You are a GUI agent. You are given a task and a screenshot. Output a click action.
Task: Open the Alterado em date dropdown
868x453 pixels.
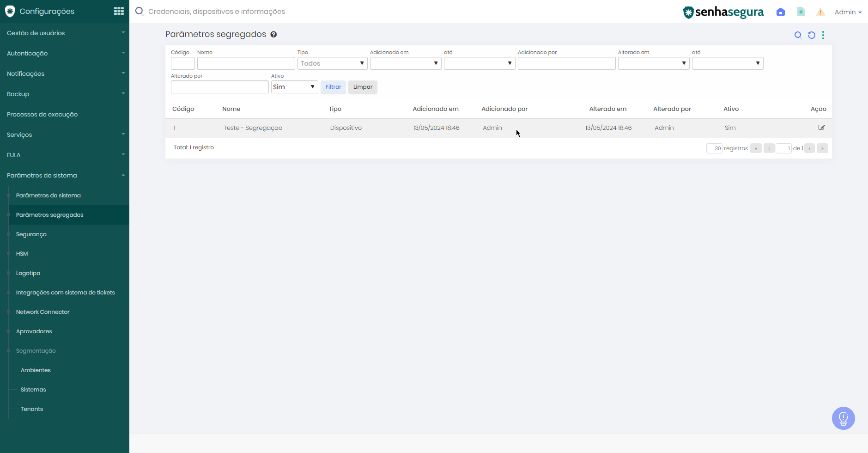tap(654, 63)
